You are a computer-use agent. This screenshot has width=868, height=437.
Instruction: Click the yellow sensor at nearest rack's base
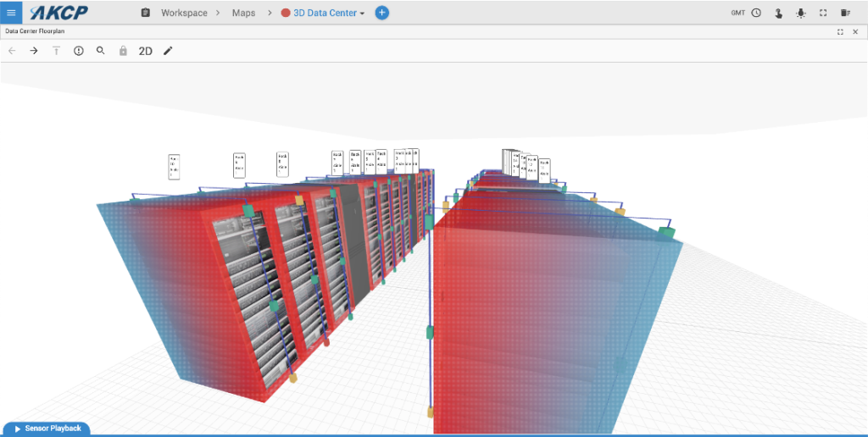pyautogui.click(x=292, y=379)
